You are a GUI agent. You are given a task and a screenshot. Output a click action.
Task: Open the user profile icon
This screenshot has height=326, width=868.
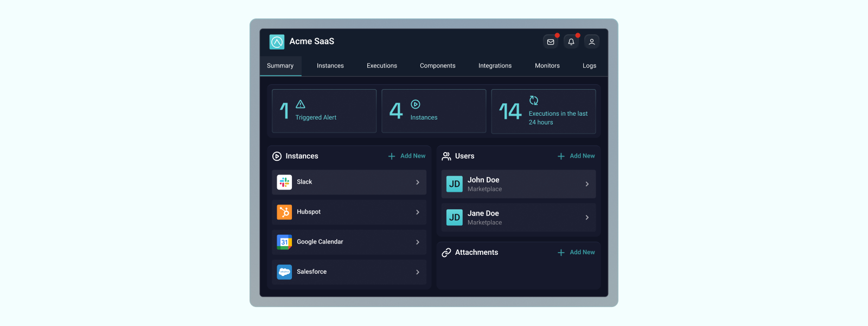(592, 42)
